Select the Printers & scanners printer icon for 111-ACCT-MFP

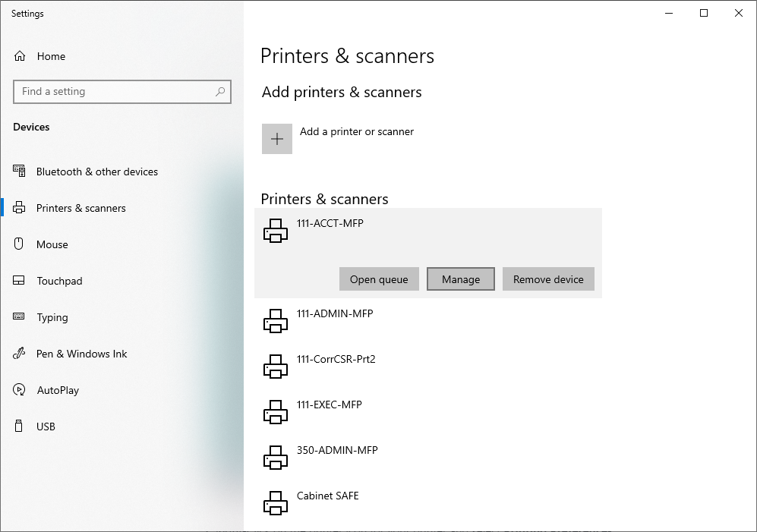pyautogui.click(x=275, y=230)
